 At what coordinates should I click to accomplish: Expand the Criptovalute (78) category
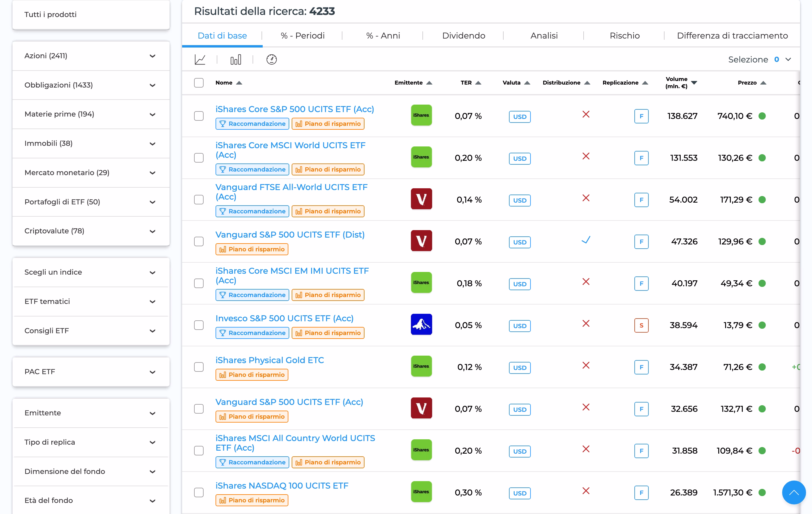point(91,231)
